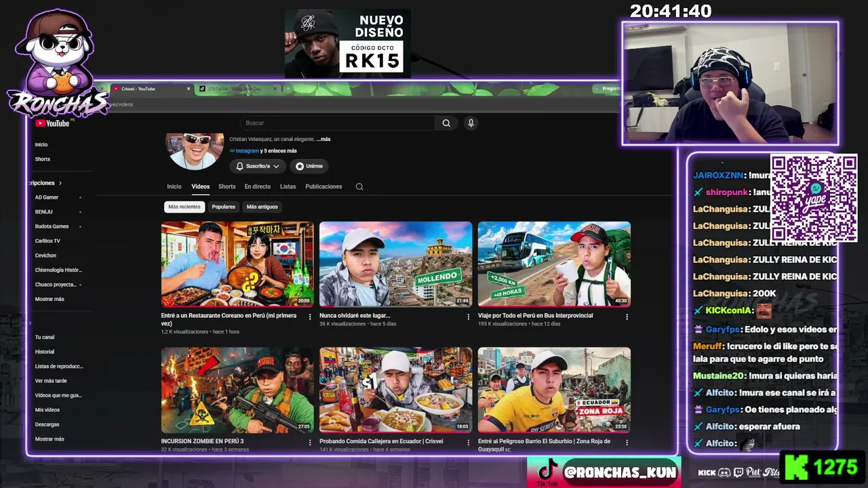This screenshot has width=868, height=488.
Task: Open 'Listas de reproducc...' in sidebar
Action: tap(59, 366)
